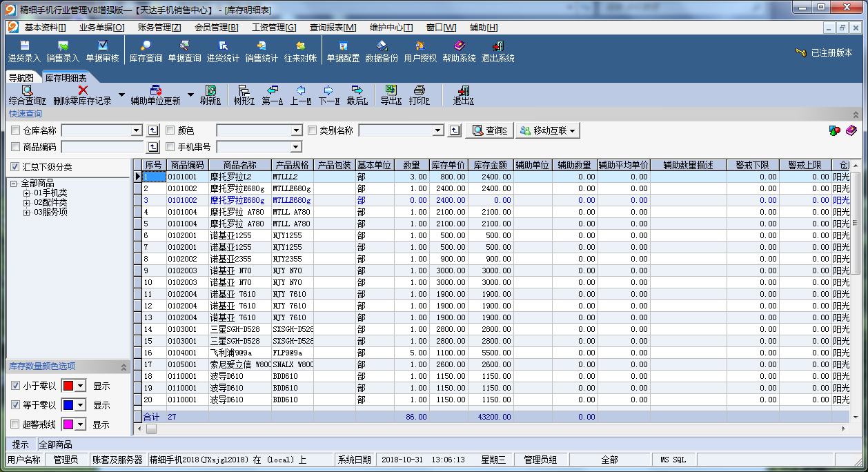
Task: Pick the blue color for 等于零以
Action: pos(74,405)
